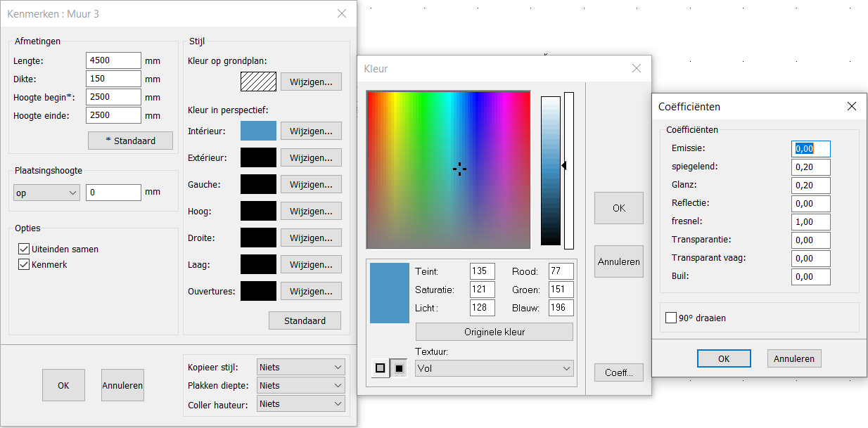
Task: Select the solid black square fill icon
Action: [x=399, y=368]
